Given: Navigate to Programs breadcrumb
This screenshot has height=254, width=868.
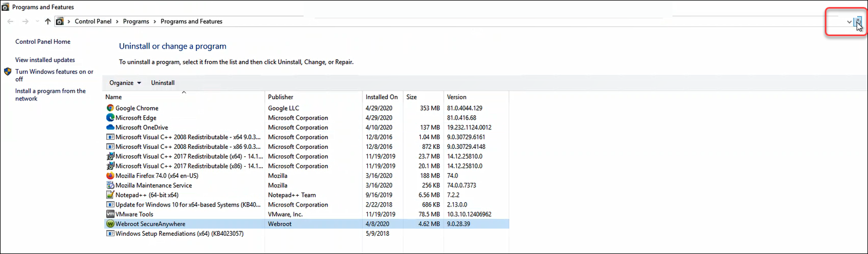Looking at the screenshot, I should (136, 22).
